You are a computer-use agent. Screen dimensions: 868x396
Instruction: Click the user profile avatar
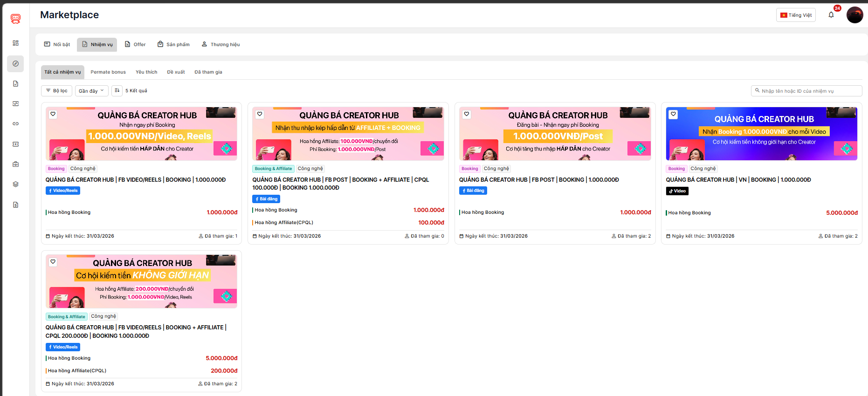[x=854, y=15]
